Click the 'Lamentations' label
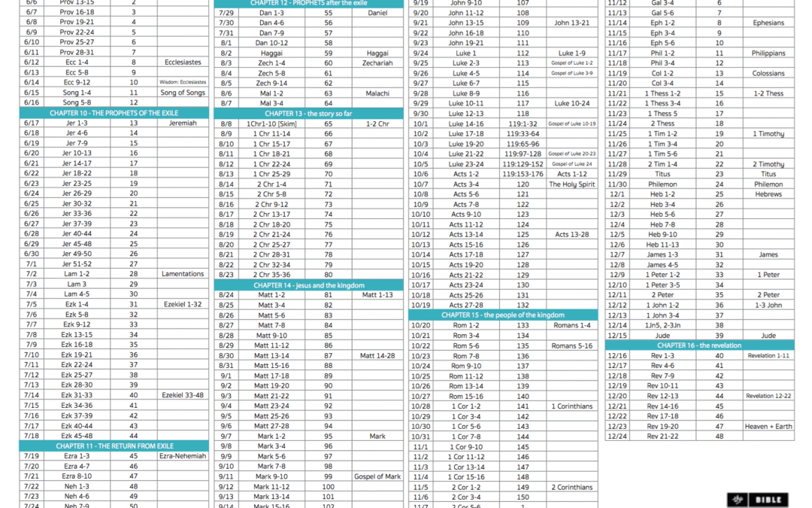The height and width of the screenshot is (508, 812). coord(183,274)
